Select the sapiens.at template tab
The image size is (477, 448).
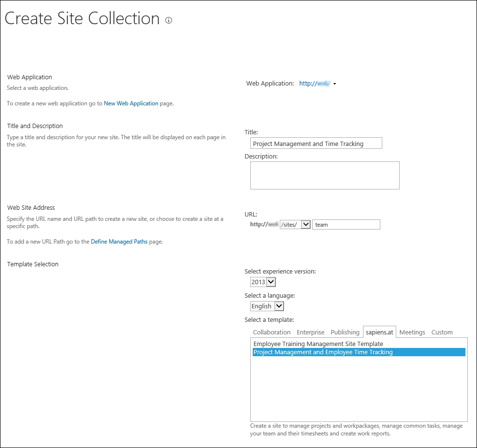click(379, 332)
